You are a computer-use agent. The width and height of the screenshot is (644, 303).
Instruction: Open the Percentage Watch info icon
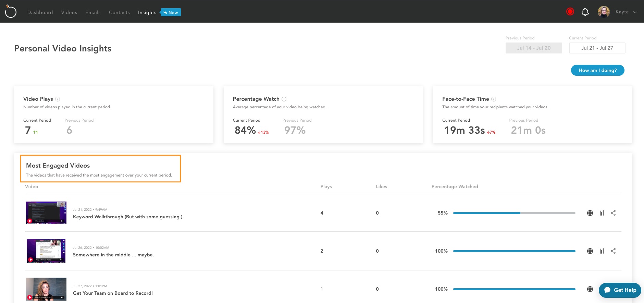(x=284, y=99)
